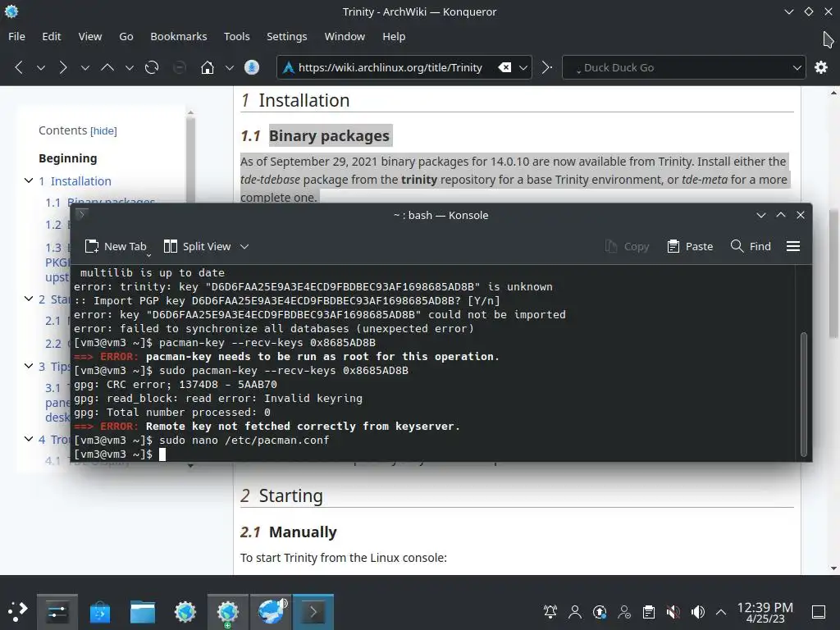Open the clock showing 12:39 PM
Viewport: 840px width, 630px height.
765,612
